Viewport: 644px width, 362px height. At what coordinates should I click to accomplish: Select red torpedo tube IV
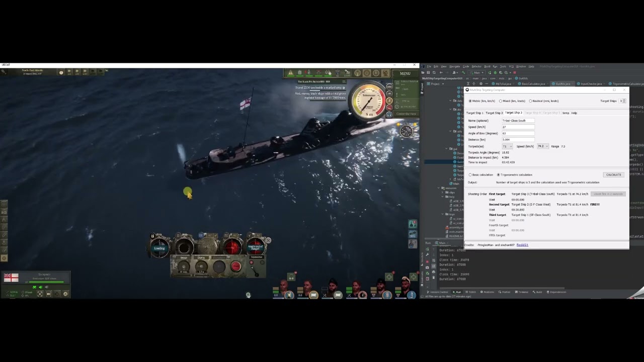tap(232, 247)
